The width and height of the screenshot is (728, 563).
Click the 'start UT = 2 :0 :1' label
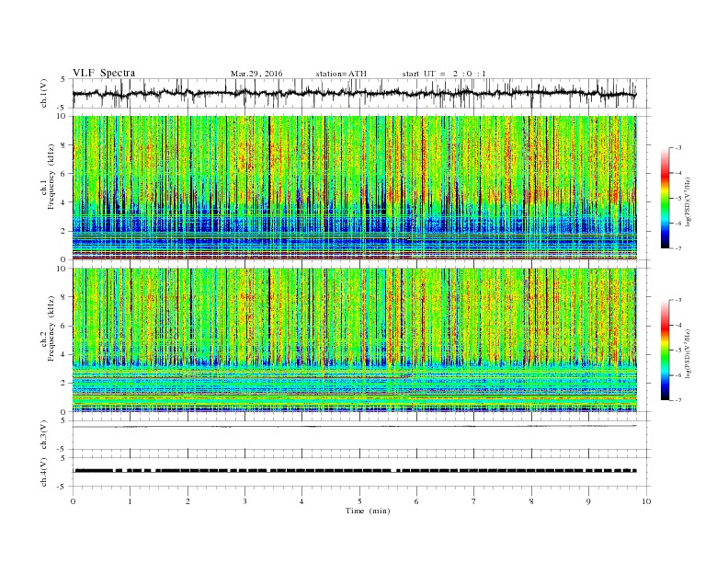tap(444, 74)
